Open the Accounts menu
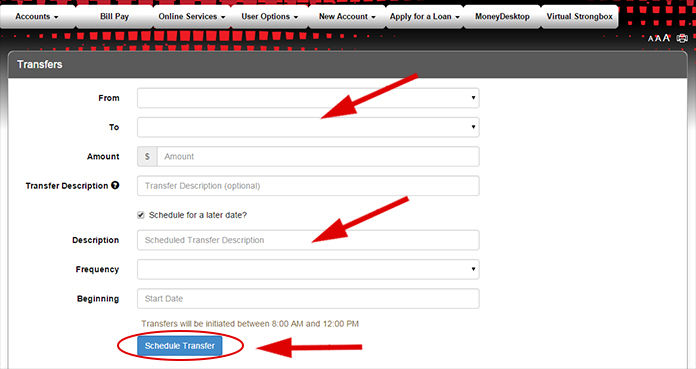Viewport: 696px width, 369px height. coord(37,16)
